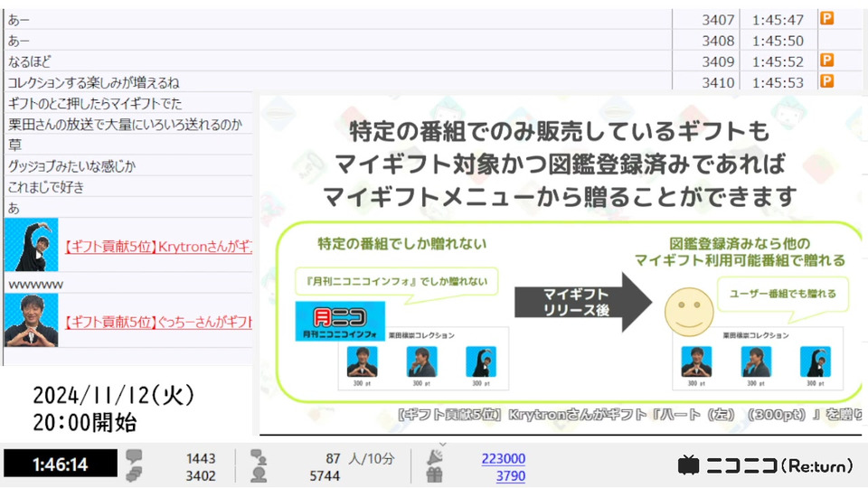Open the Krytron gift contribution link
This screenshot has width=868, height=488.
157,247
